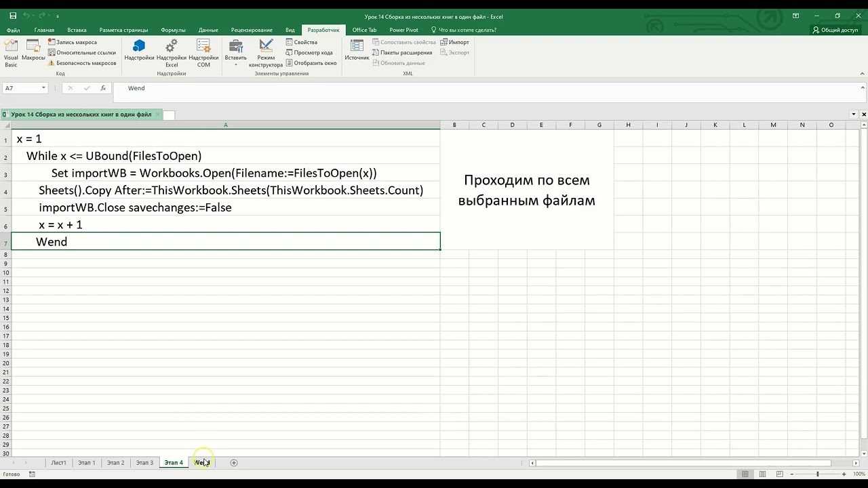The width and height of the screenshot is (868, 488).
Task: Open the Office Tab ribbon tab
Action: pos(364,30)
